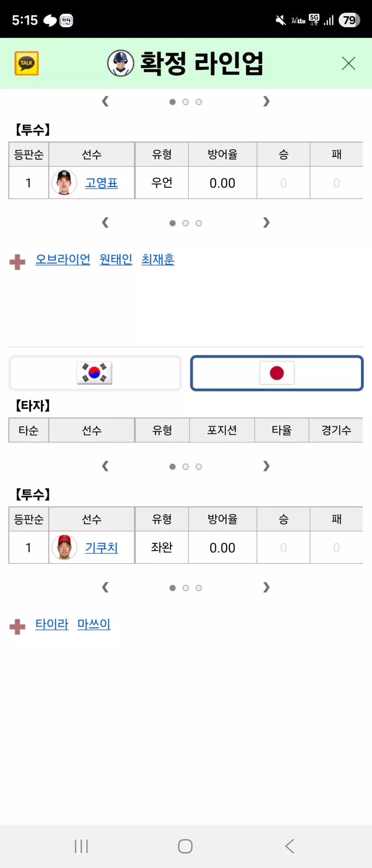Tap the red plus icon beside 오브라이언
Screen dimensions: 372x868
[x=18, y=262]
